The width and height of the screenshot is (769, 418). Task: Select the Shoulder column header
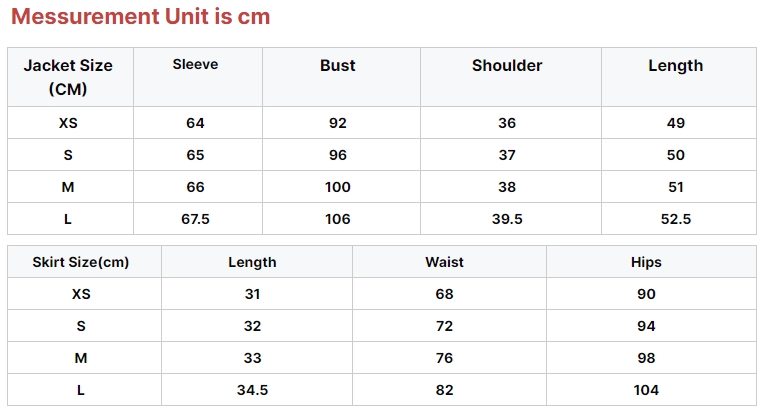click(x=507, y=66)
